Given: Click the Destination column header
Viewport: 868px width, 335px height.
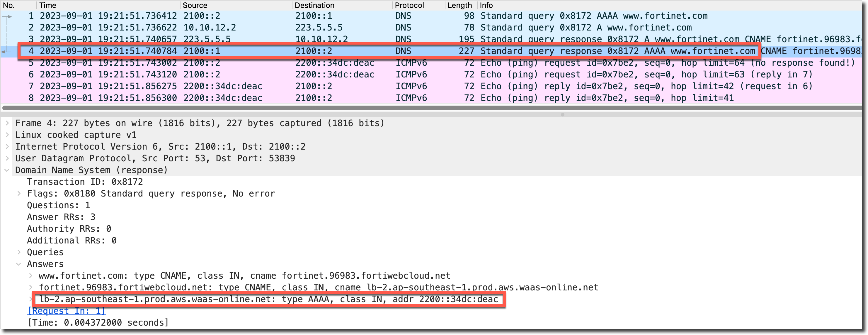Looking at the screenshot, I should point(314,5).
